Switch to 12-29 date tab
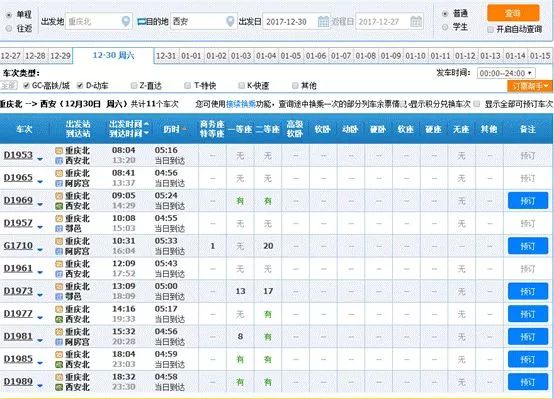The image size is (554, 399). (x=60, y=56)
